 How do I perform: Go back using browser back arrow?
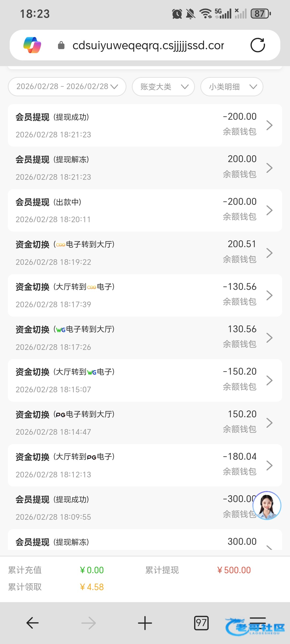32,623
